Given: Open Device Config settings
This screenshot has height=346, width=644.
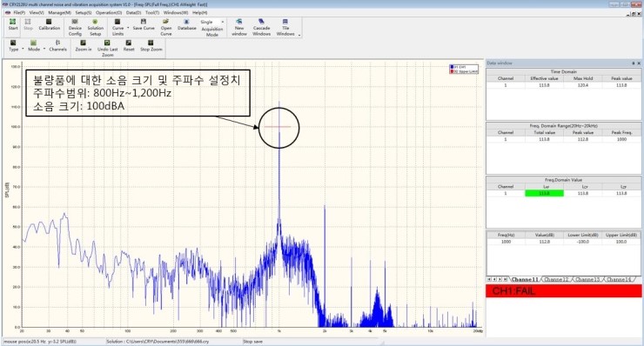Looking at the screenshot, I should point(75,27).
